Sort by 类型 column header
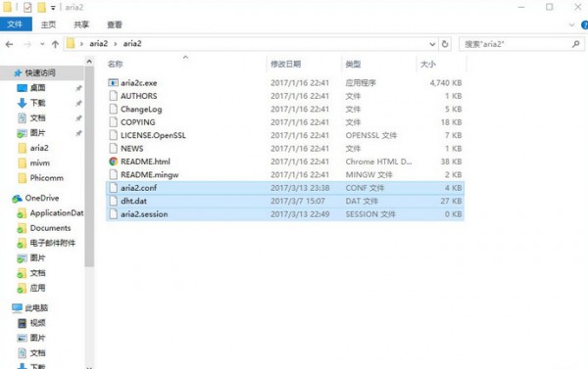588x369 pixels. [353, 64]
